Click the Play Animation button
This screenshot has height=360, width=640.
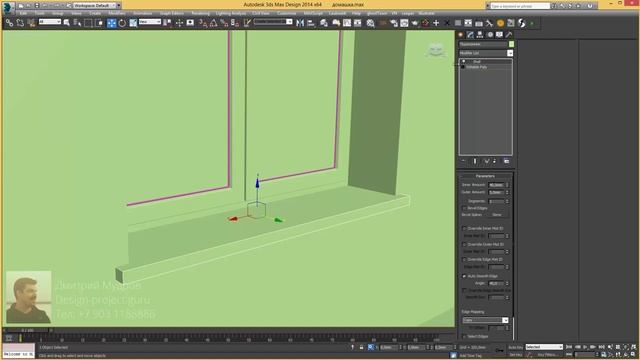coord(585,347)
